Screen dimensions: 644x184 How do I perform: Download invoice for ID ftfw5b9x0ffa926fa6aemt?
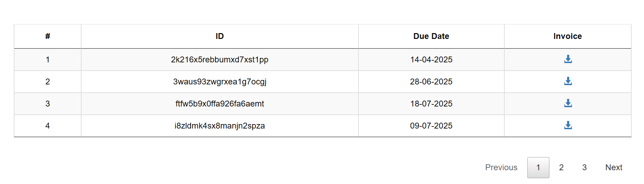coord(568,103)
